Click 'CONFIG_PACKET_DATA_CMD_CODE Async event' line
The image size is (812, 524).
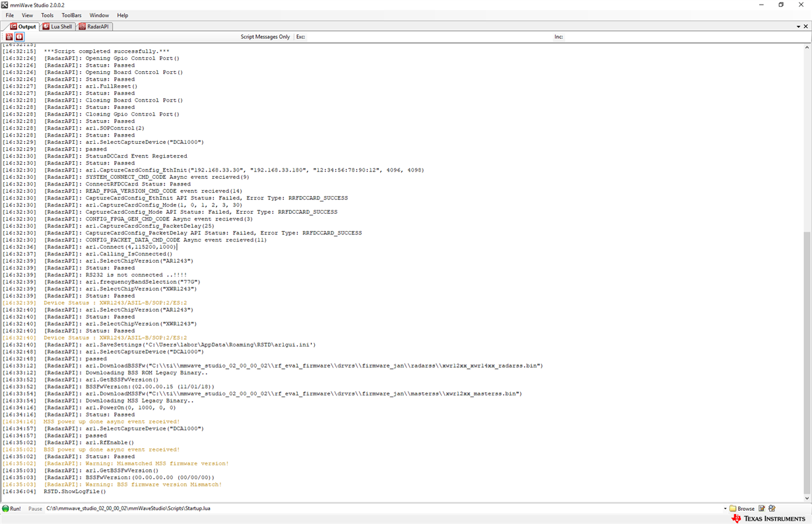click(x=176, y=240)
